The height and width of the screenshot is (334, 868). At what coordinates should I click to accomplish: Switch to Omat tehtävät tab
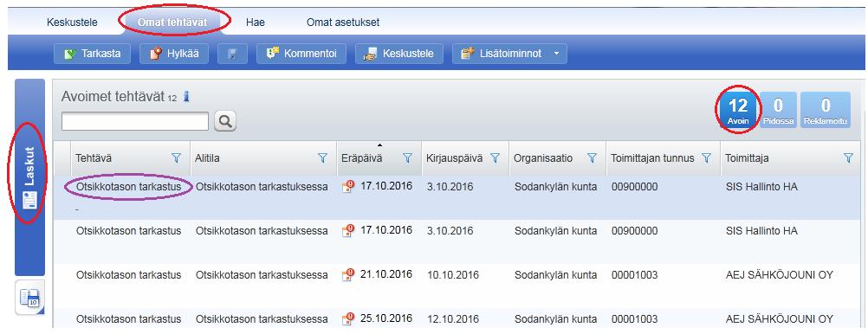coord(172,22)
